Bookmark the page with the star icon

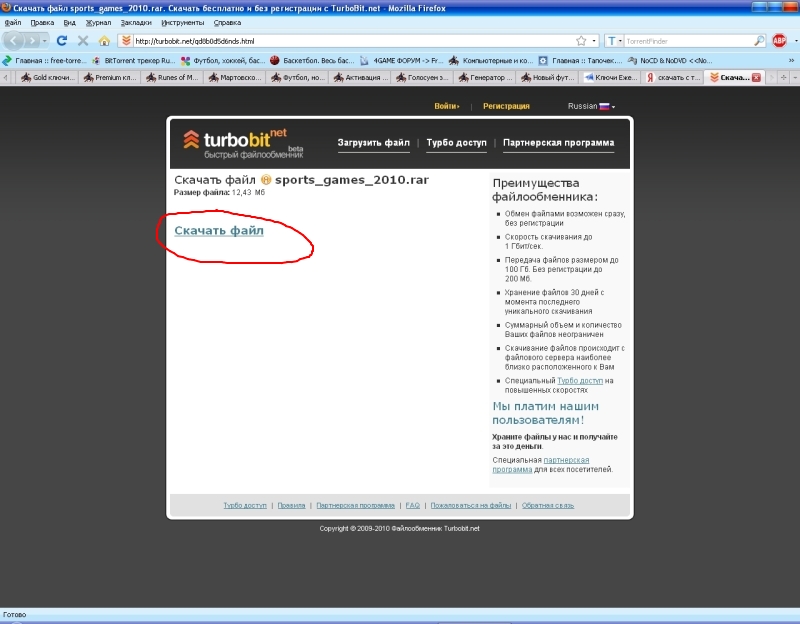pyautogui.click(x=581, y=41)
